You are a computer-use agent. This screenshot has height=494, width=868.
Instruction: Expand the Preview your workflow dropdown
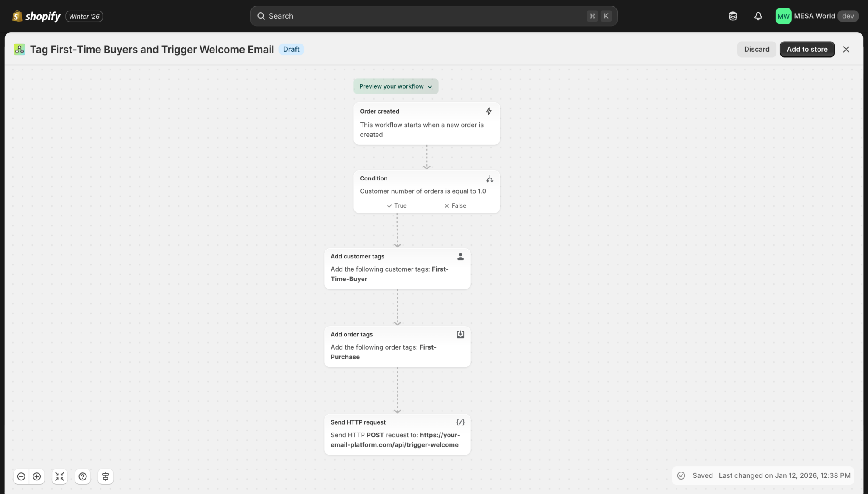tap(396, 86)
